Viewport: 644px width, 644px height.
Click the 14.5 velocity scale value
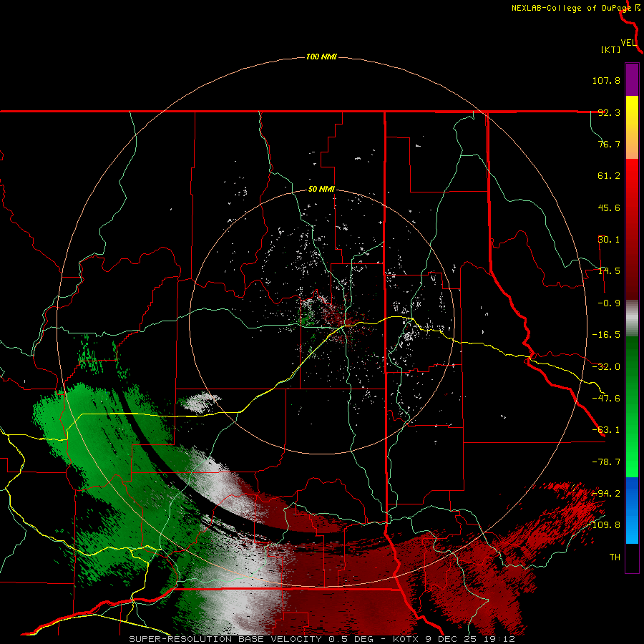[x=609, y=271]
